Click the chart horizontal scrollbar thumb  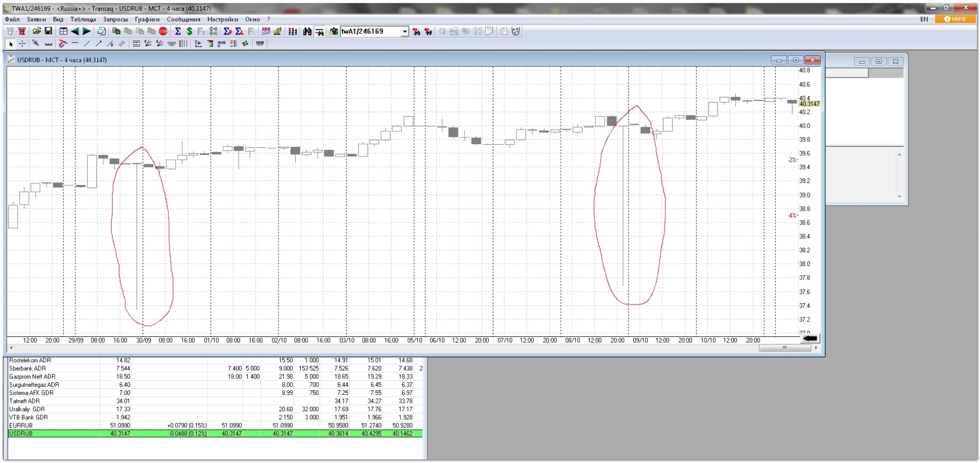tap(784, 348)
